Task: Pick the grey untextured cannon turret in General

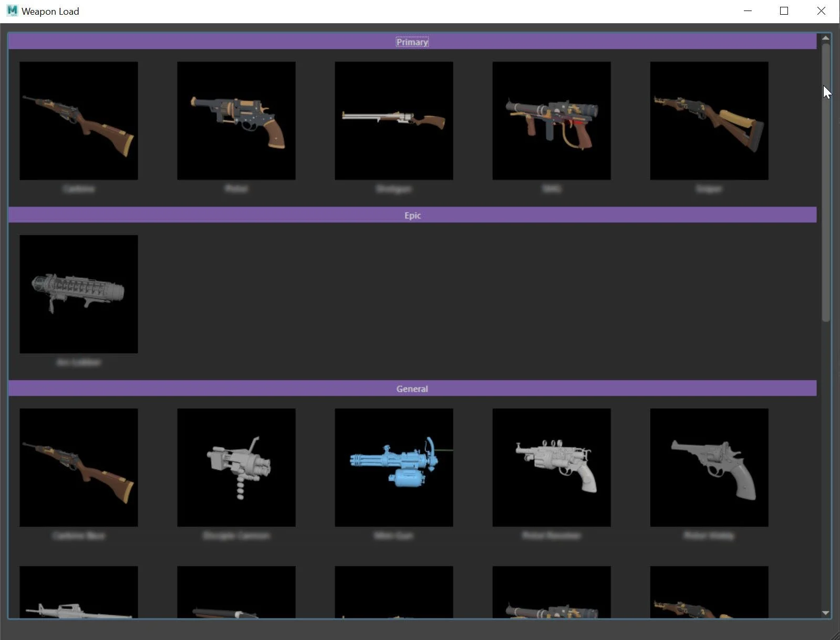Action: 236,468
